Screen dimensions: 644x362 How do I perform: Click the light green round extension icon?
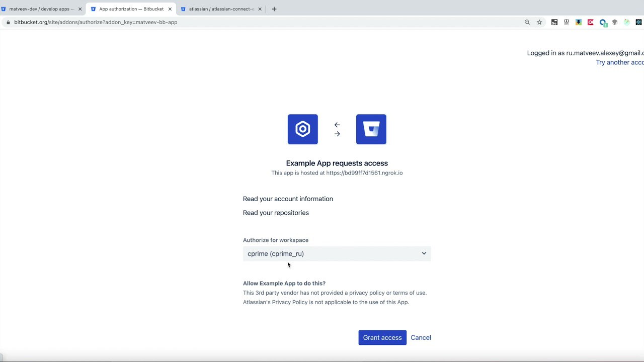(x=627, y=22)
